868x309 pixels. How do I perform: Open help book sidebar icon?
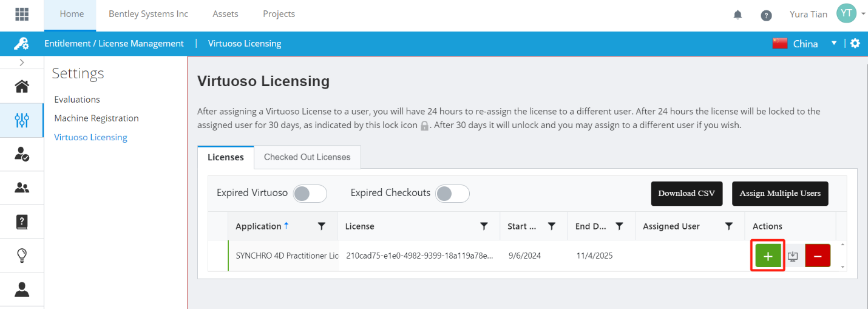pyautogui.click(x=22, y=222)
